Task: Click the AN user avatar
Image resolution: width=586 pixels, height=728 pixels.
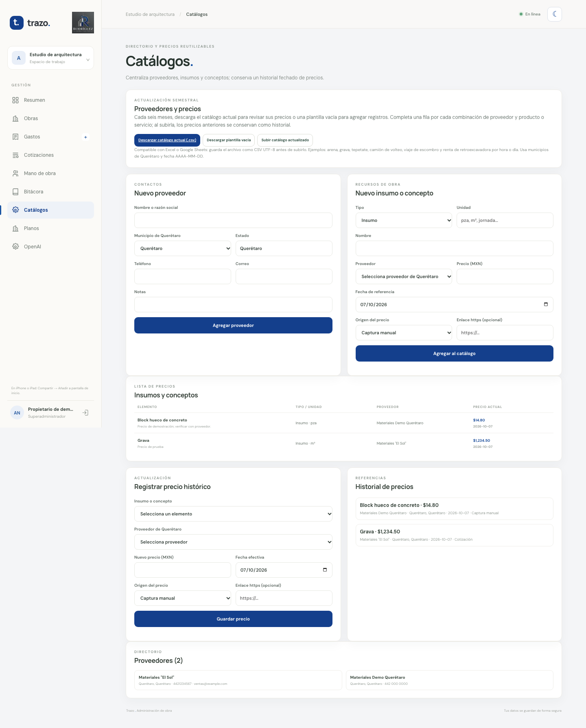Action: tap(17, 413)
